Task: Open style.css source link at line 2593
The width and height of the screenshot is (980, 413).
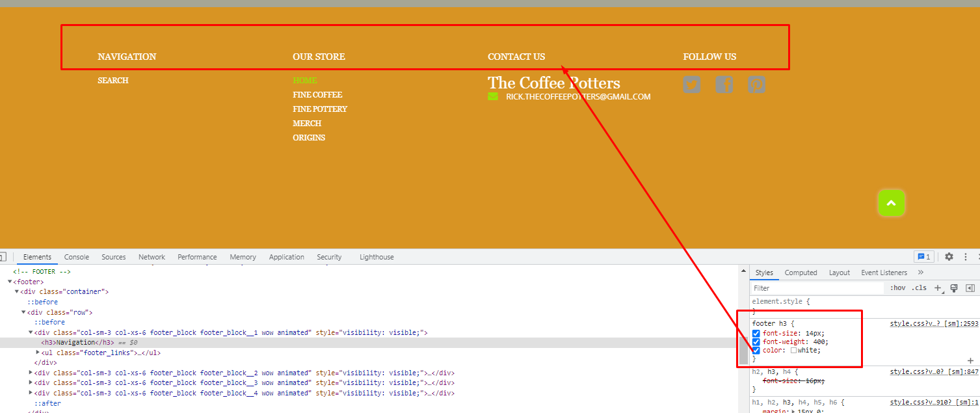Action: point(934,323)
